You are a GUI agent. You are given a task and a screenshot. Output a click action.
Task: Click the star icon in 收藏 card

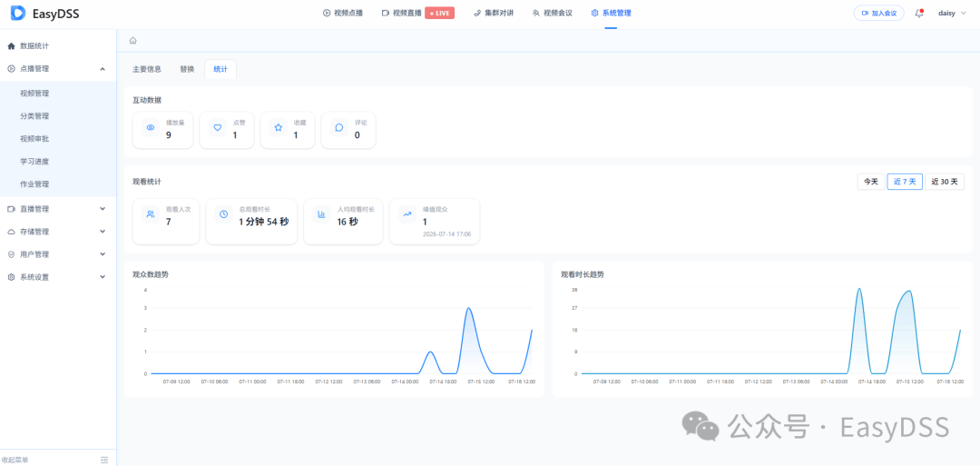(279, 127)
